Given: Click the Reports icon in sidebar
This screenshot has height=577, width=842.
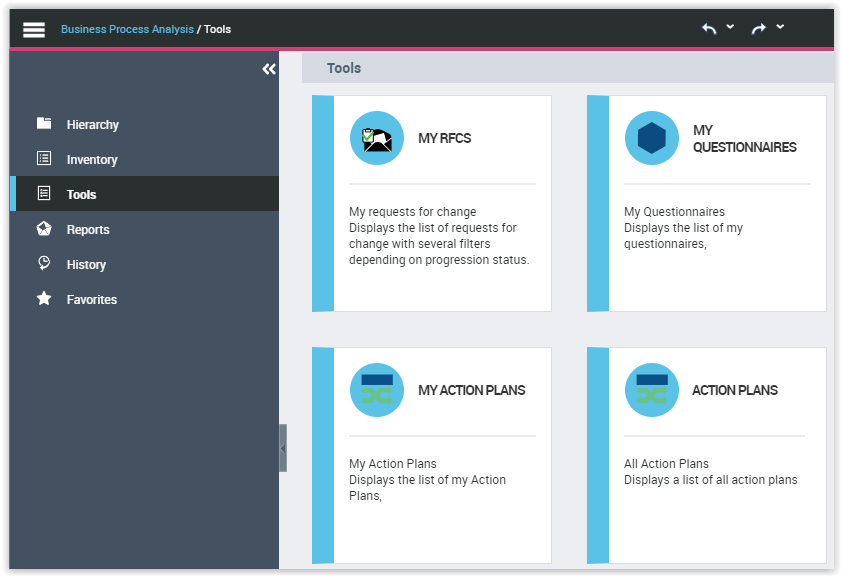Looking at the screenshot, I should tap(44, 229).
